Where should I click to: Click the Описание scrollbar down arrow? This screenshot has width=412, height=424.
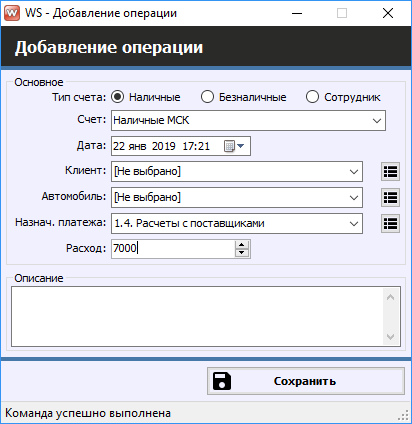(391, 337)
